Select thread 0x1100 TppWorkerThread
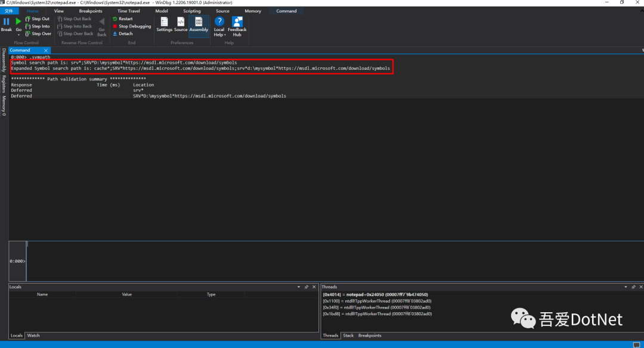This screenshot has height=348, width=644. 377,301
